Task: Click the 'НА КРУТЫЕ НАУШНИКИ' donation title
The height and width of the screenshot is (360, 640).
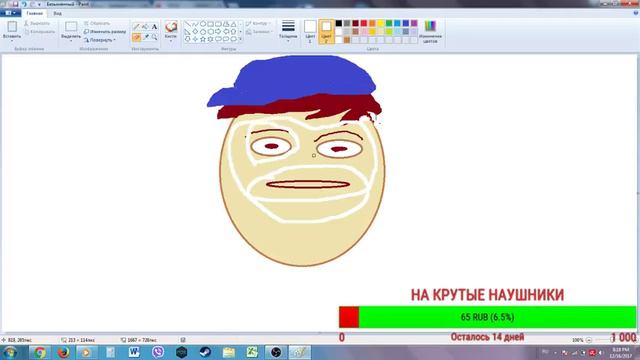Action: [487, 295]
